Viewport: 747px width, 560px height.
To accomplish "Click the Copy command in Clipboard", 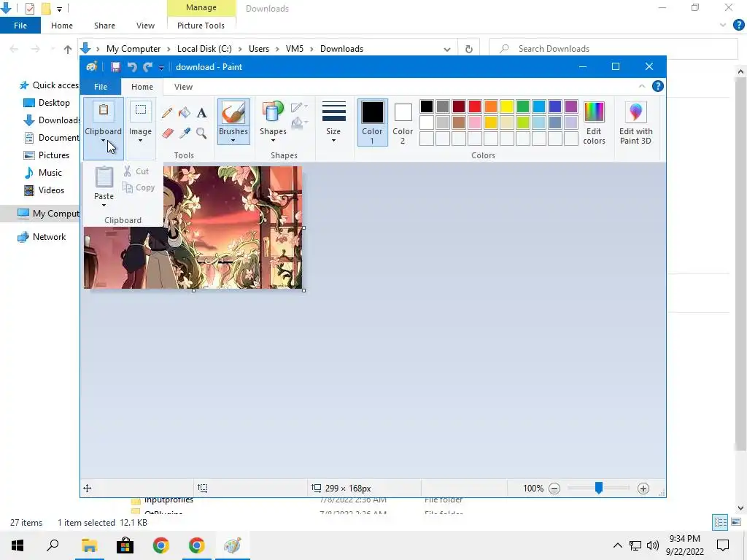I will click(139, 187).
